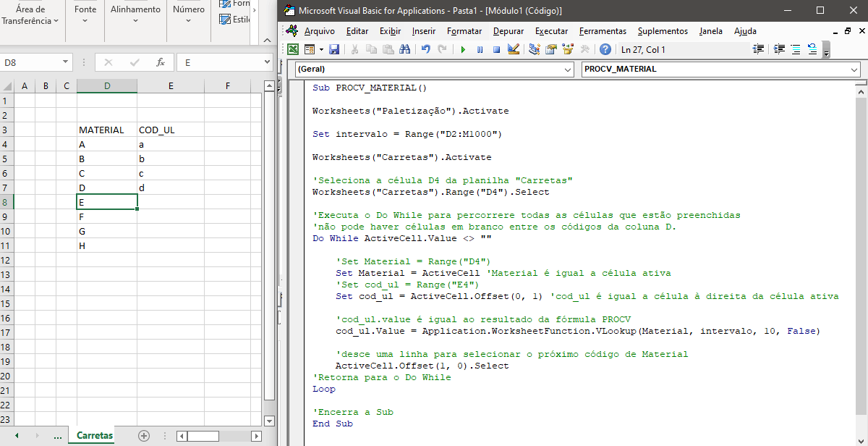This screenshot has width=868, height=446.
Task: Click the Insert Function fx icon in Excel
Action: 161,63
